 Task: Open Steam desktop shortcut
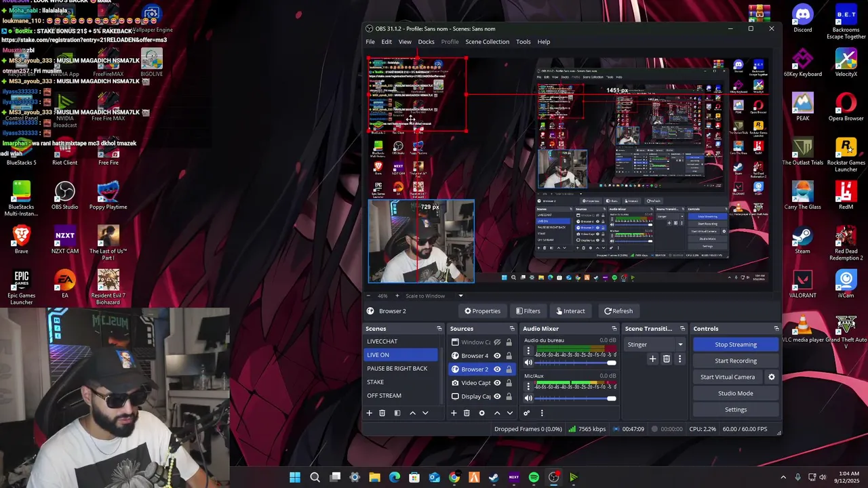click(x=803, y=239)
